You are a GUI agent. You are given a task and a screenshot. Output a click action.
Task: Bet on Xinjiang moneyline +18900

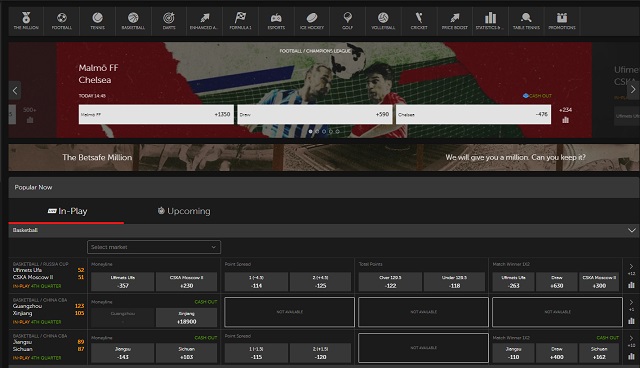coord(187,317)
